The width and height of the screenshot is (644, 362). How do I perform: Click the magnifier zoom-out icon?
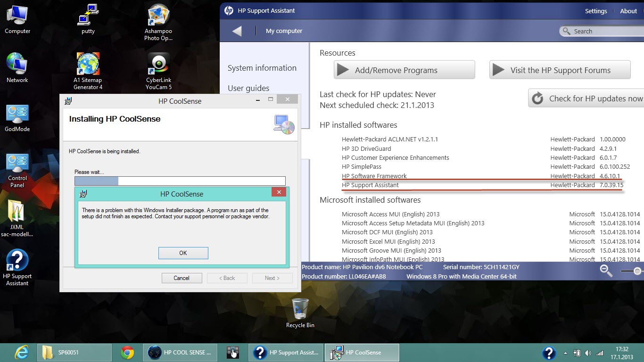(x=606, y=271)
